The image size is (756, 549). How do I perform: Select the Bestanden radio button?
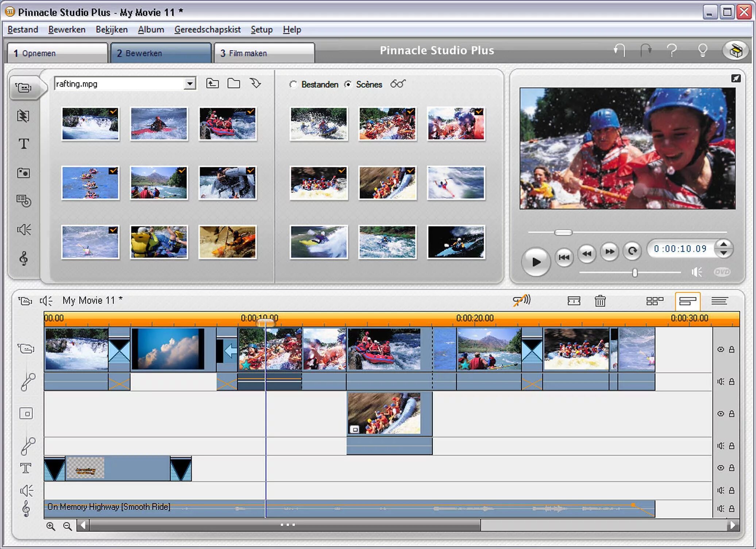(293, 85)
